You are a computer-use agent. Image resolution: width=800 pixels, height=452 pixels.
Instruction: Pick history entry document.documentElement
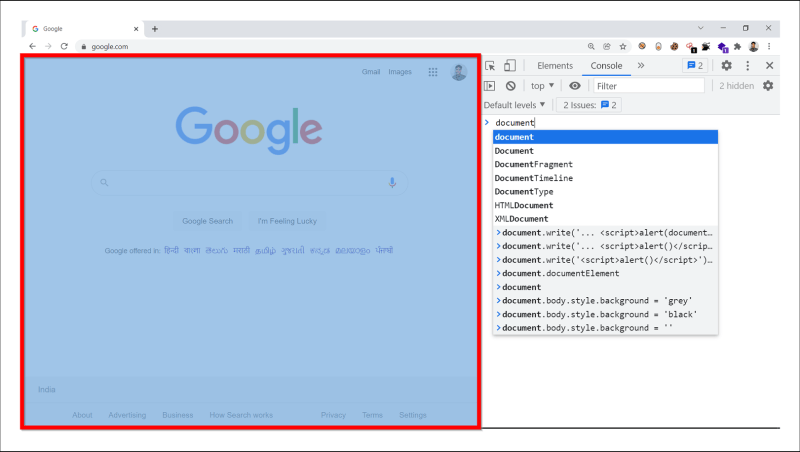pyautogui.click(x=605, y=273)
